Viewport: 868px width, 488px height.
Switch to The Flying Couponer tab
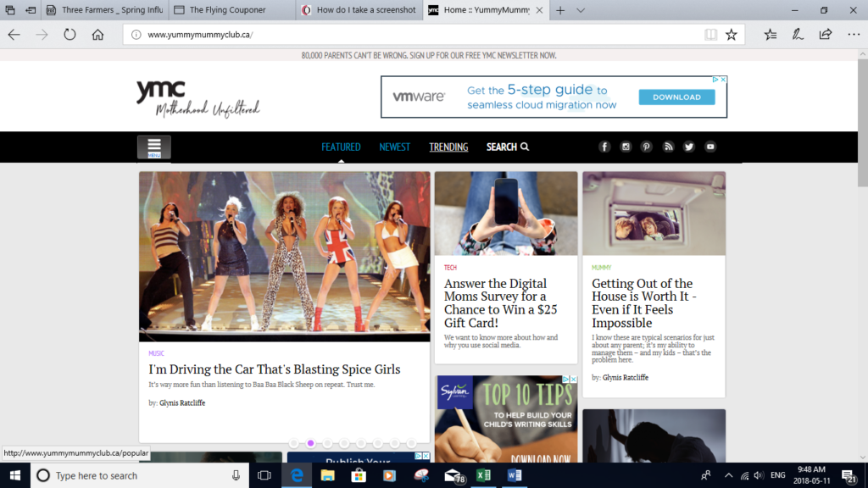point(232,10)
